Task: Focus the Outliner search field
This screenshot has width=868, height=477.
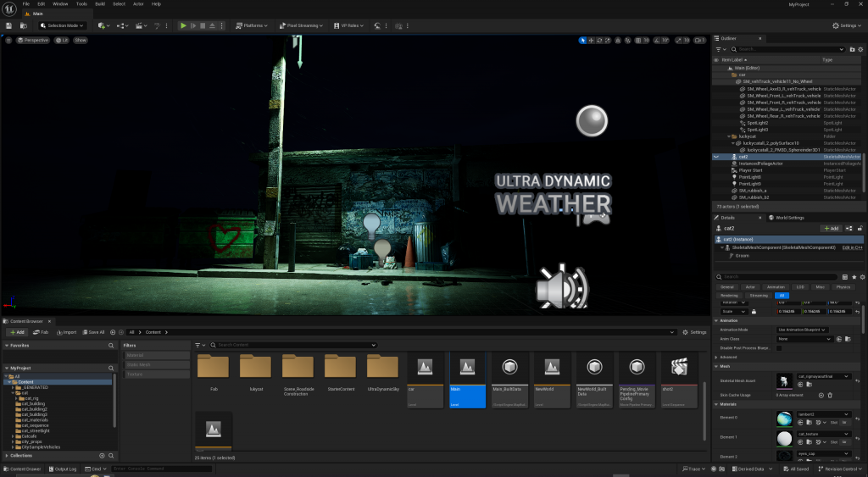Action: click(787, 49)
